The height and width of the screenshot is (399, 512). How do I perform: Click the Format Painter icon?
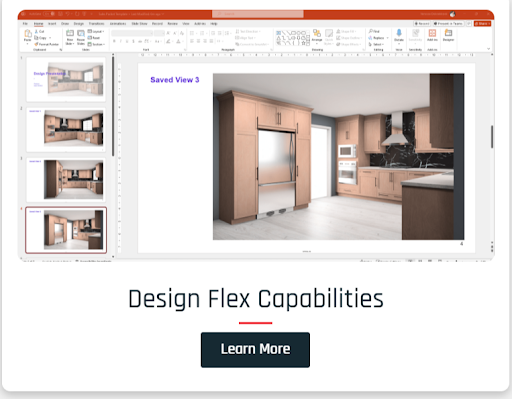[36, 44]
